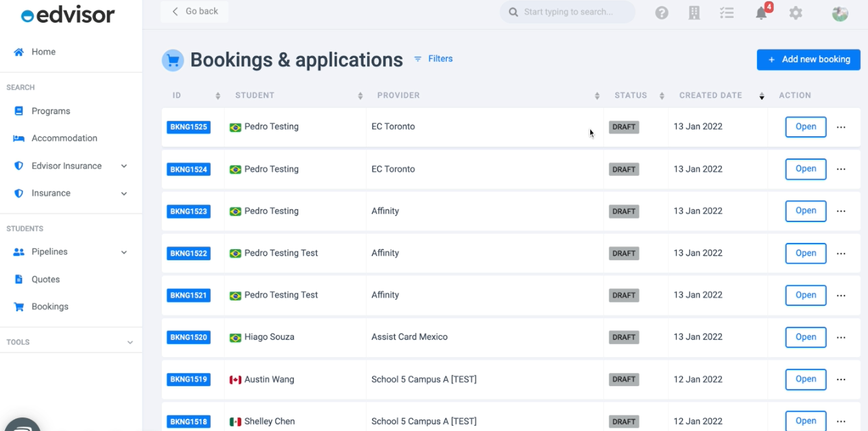The height and width of the screenshot is (431, 868).
Task: Sort bookings by ID column arrows
Action: point(218,96)
